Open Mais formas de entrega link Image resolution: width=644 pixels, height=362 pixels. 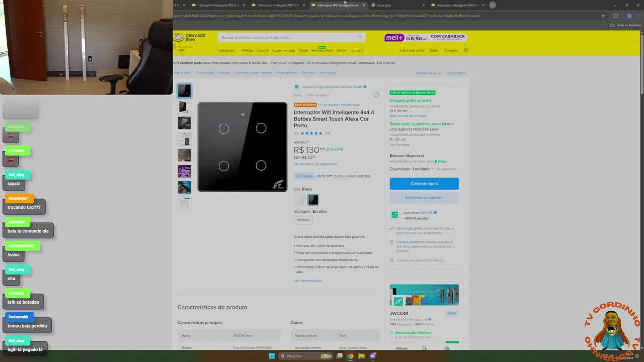tap(408, 116)
